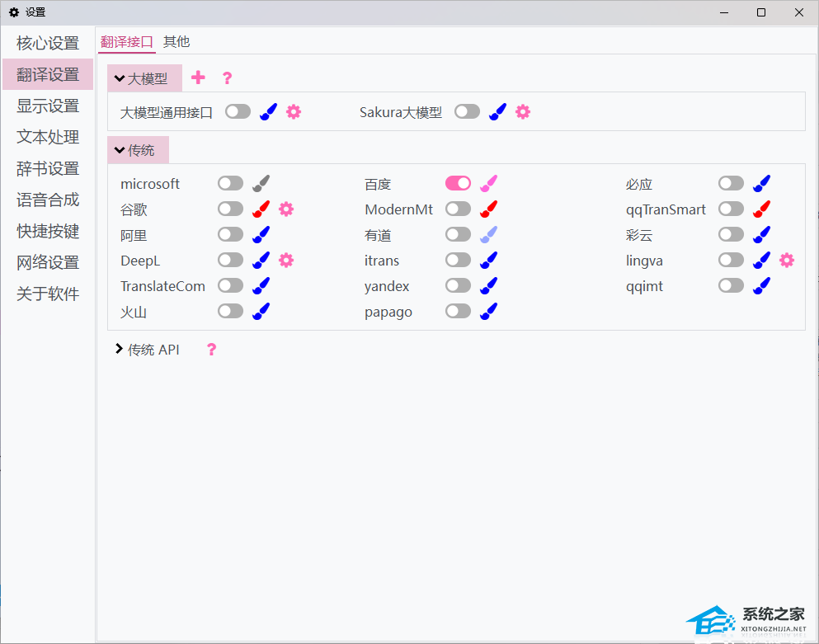Turn on the 谷歌 translator toggle
The image size is (819, 644).
[x=231, y=209]
